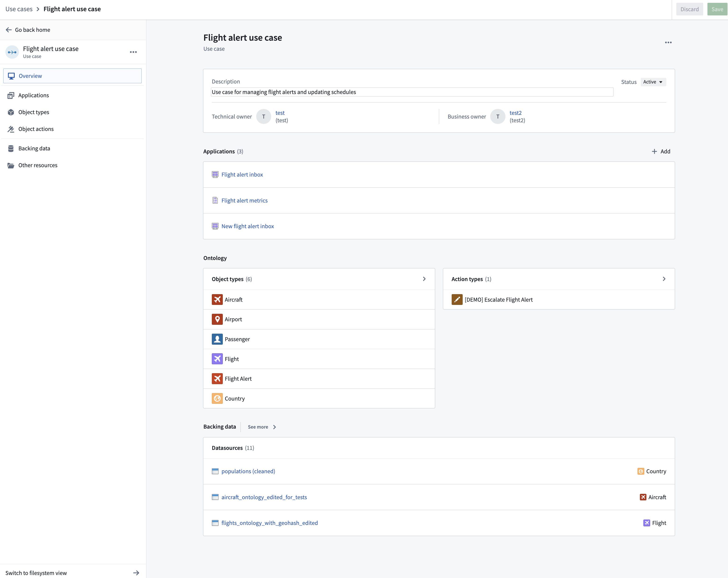Click Add to add an application
The height and width of the screenshot is (578, 728).
(661, 152)
